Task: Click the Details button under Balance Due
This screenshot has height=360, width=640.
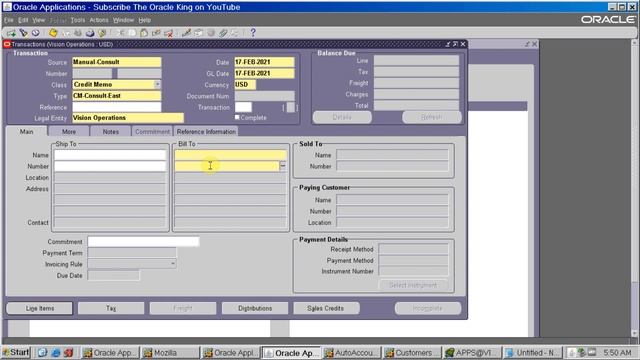Action: pyautogui.click(x=342, y=117)
